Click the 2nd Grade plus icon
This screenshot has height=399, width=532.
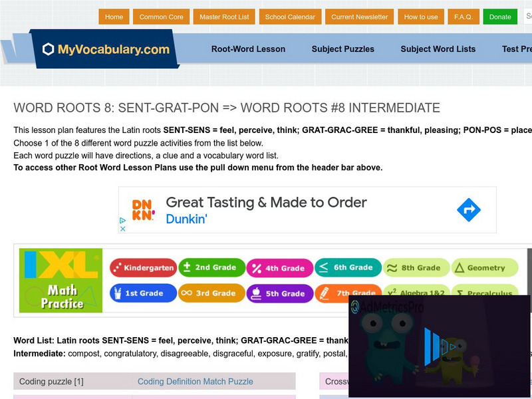pos(188,268)
